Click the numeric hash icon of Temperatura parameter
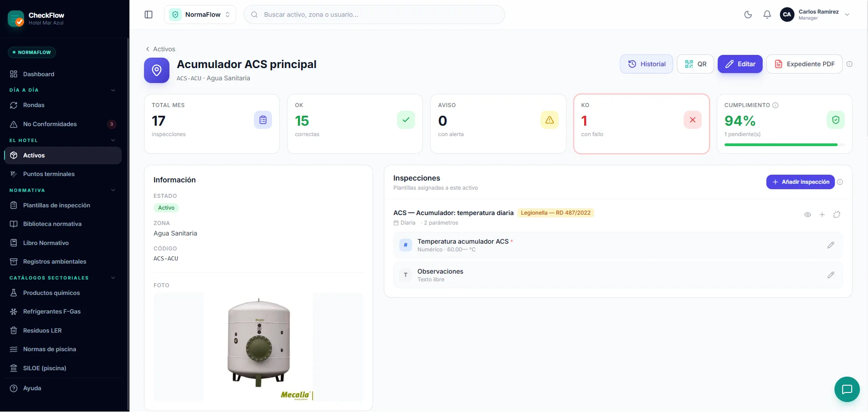The image size is (868, 412). tap(406, 245)
